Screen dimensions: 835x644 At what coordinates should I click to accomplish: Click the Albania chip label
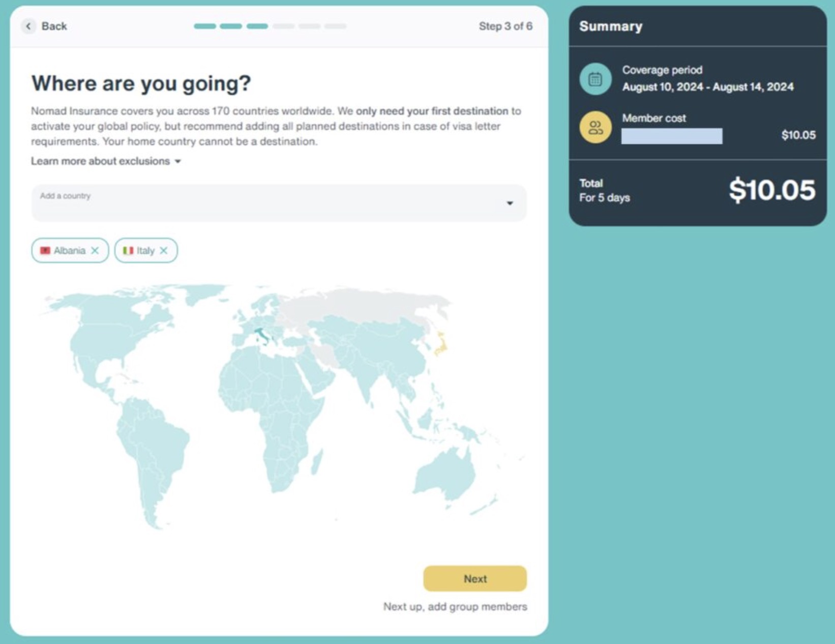pyautogui.click(x=70, y=250)
